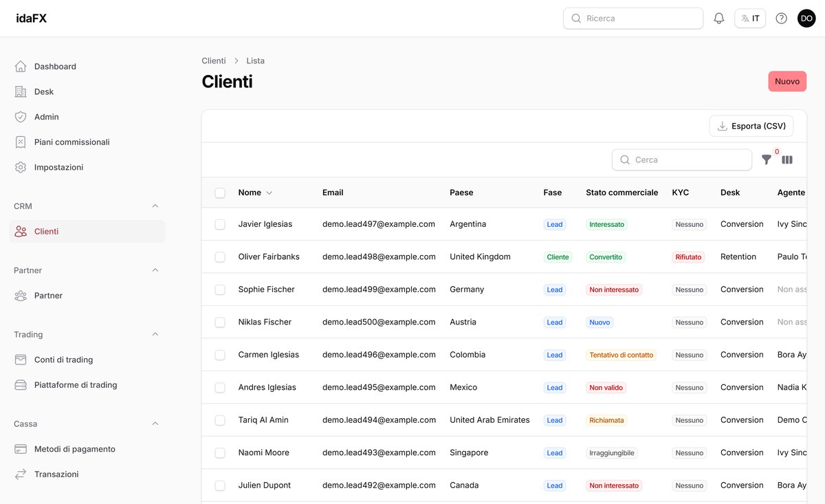Open Javier Iglesias client name
Viewport: 825px width, 504px height.
265,224
